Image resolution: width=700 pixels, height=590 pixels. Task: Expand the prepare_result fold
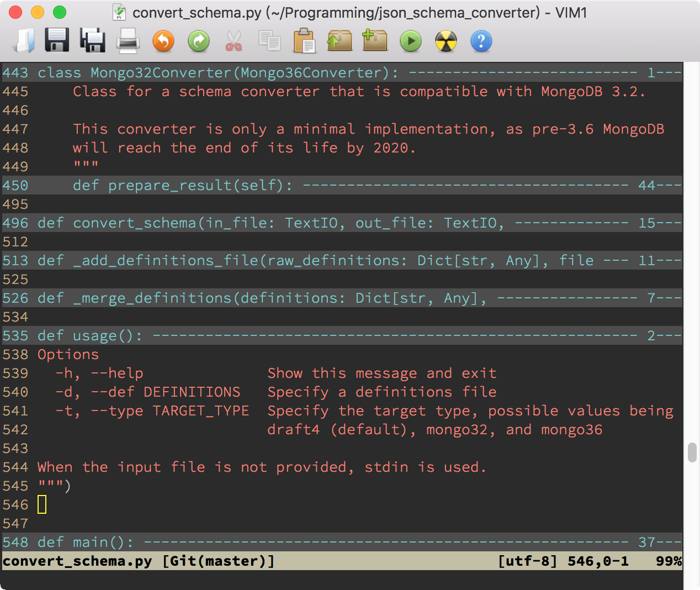(182, 186)
